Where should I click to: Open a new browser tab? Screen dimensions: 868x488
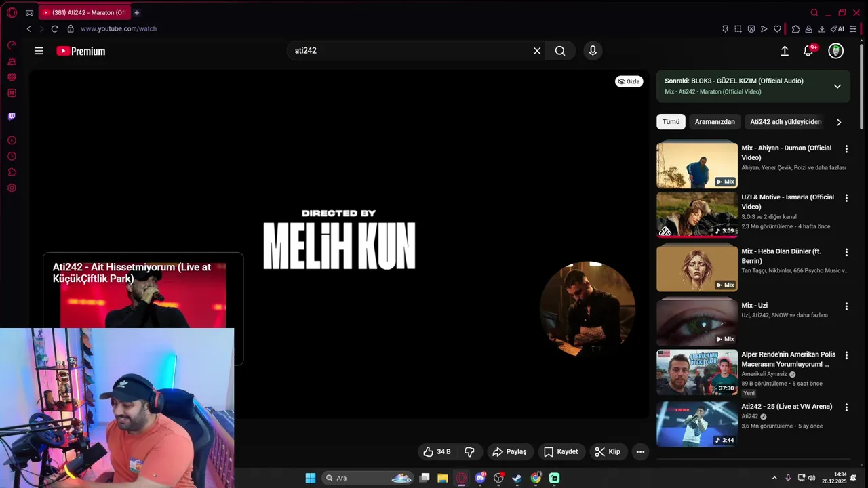click(x=136, y=12)
